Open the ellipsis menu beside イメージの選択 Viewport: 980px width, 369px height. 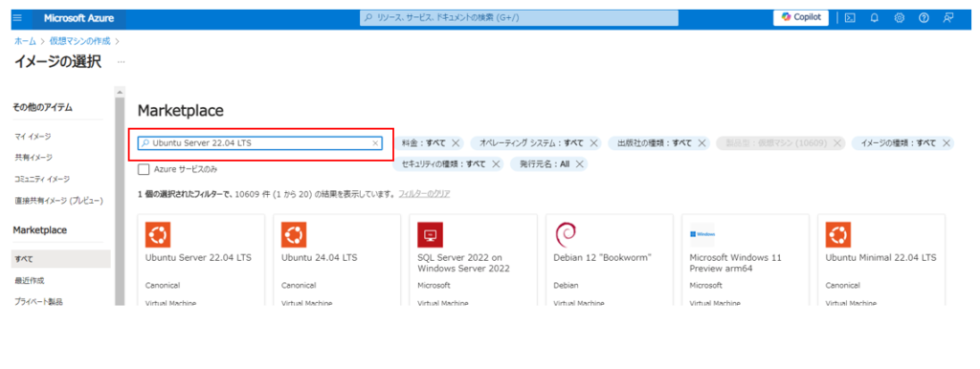click(x=121, y=62)
